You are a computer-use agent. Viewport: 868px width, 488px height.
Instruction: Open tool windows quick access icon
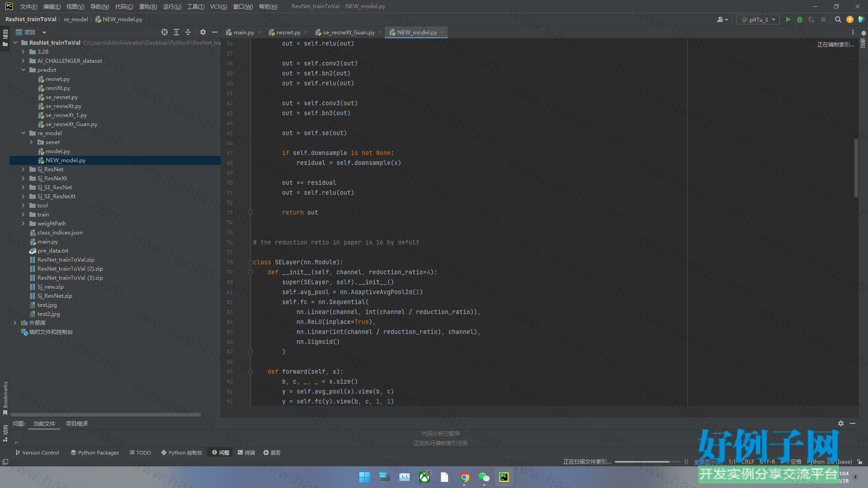click(5, 462)
